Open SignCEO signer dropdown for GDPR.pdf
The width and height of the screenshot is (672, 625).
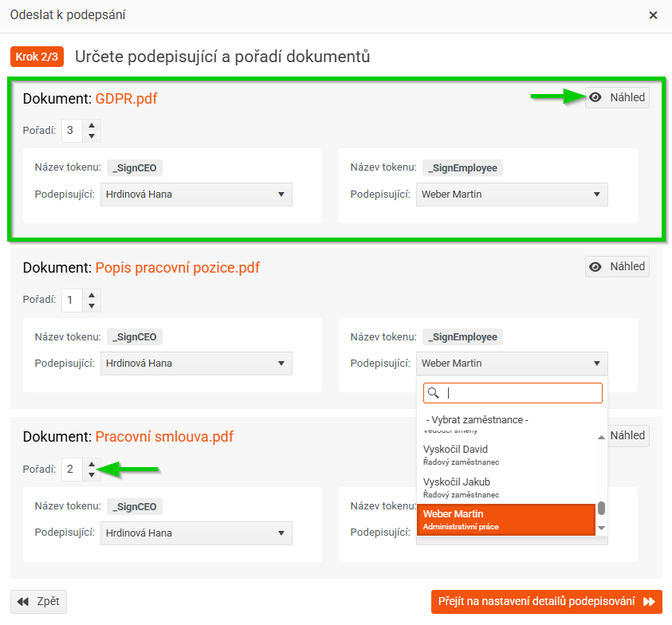[x=196, y=195]
